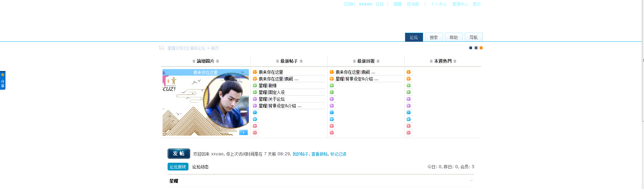
Task: Open the 帮助 tab
Action: tap(453, 37)
